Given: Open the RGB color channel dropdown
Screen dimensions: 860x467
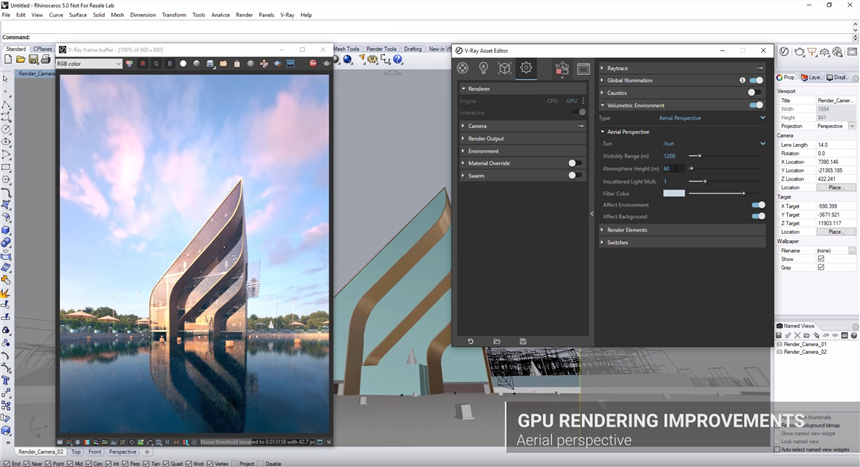Looking at the screenshot, I should pos(89,64).
